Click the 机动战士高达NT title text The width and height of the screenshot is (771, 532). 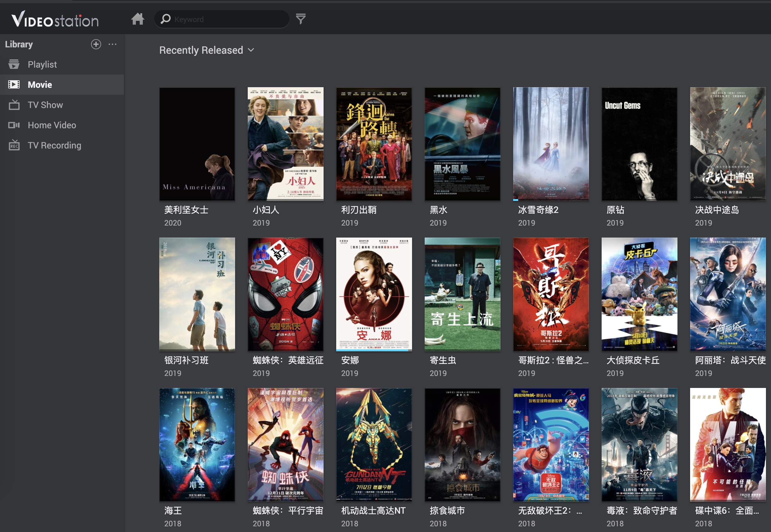(x=373, y=510)
